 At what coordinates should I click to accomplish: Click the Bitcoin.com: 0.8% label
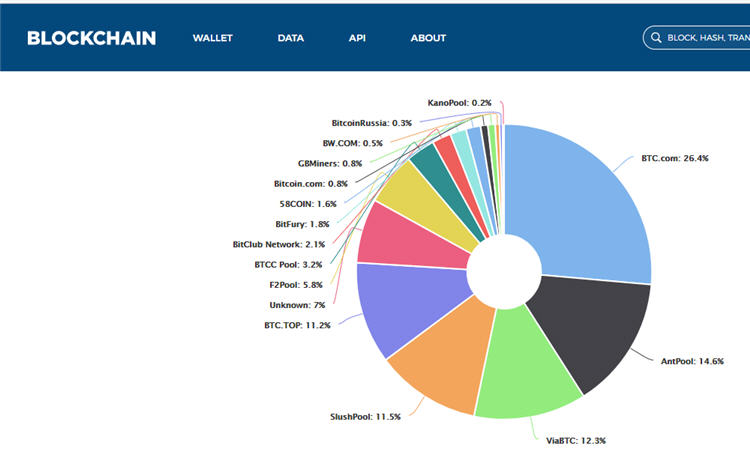[x=310, y=184]
